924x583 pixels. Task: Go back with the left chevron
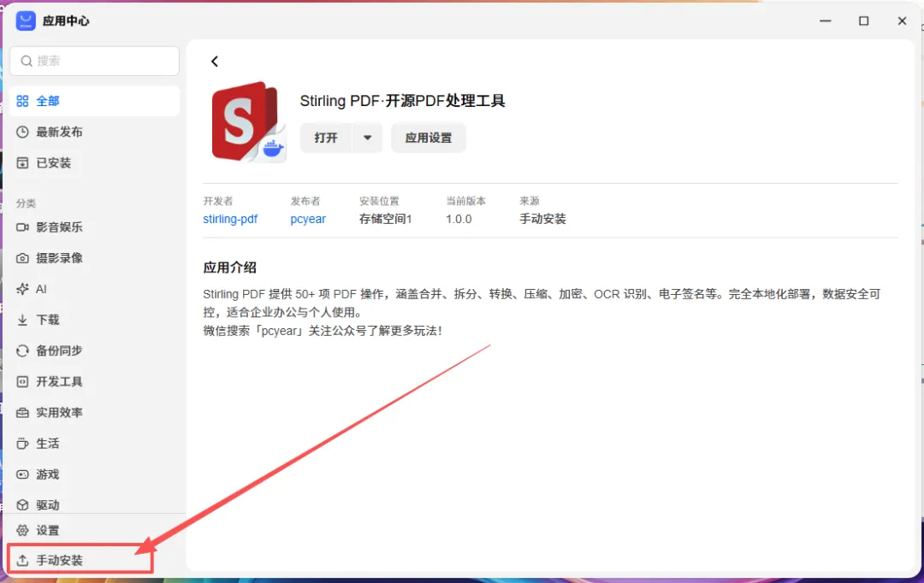click(x=215, y=62)
